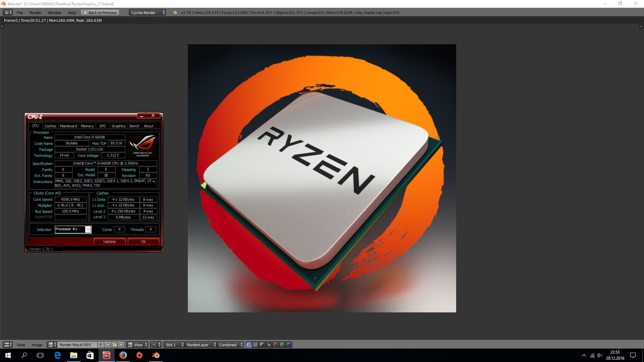The image size is (644, 362).
Task: Switch to the CPU tab in CPU-Z
Action: [35, 126]
